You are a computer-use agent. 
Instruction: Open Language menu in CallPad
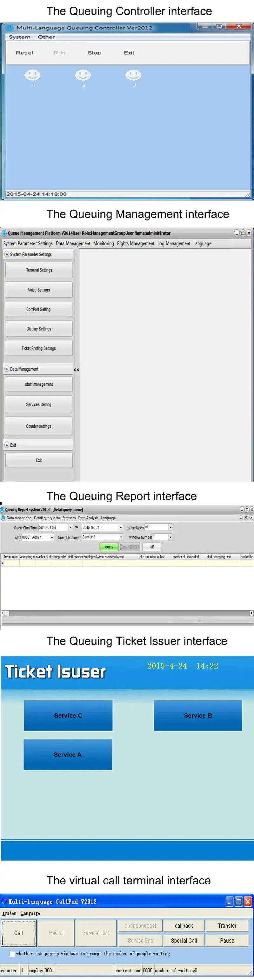tap(30, 913)
